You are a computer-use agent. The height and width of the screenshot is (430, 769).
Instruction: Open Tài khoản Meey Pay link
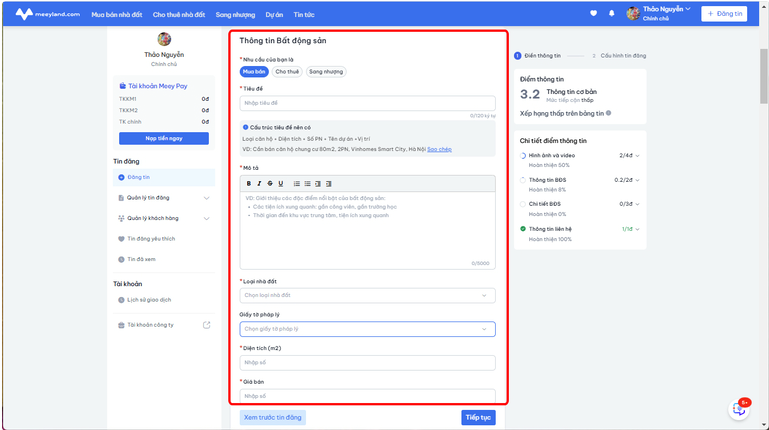point(157,86)
